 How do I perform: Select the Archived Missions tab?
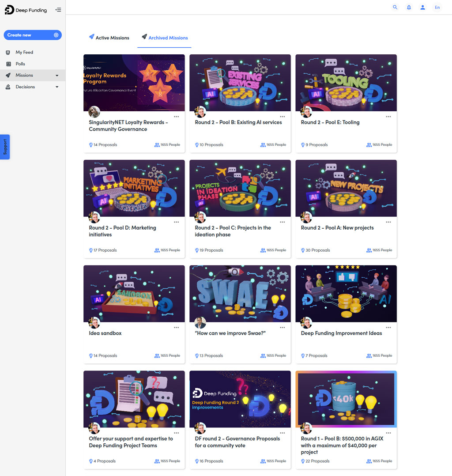pyautogui.click(x=165, y=38)
